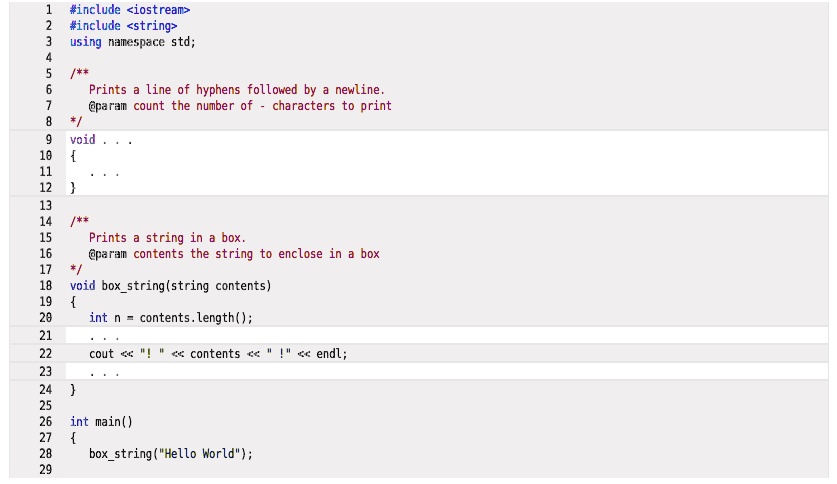Click the editable line 9 after void

(117, 140)
